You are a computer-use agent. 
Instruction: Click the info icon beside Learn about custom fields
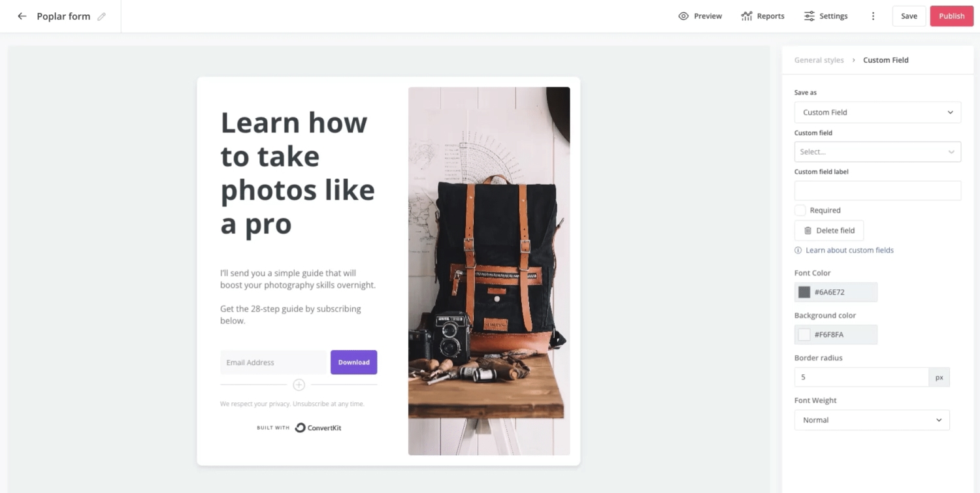pos(798,250)
